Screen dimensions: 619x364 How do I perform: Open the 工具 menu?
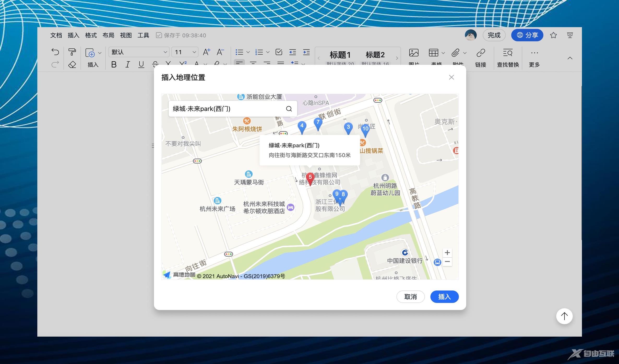[x=143, y=35]
